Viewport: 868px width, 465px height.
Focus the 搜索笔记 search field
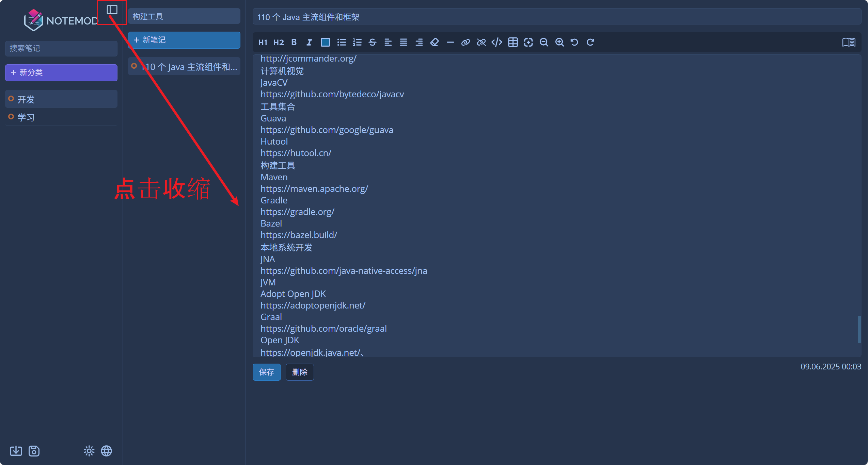(x=61, y=48)
